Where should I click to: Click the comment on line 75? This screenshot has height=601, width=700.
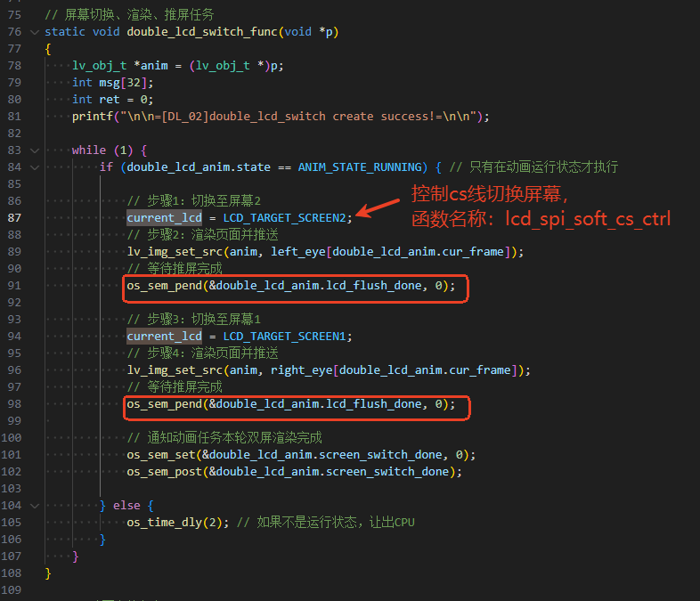[129, 15]
